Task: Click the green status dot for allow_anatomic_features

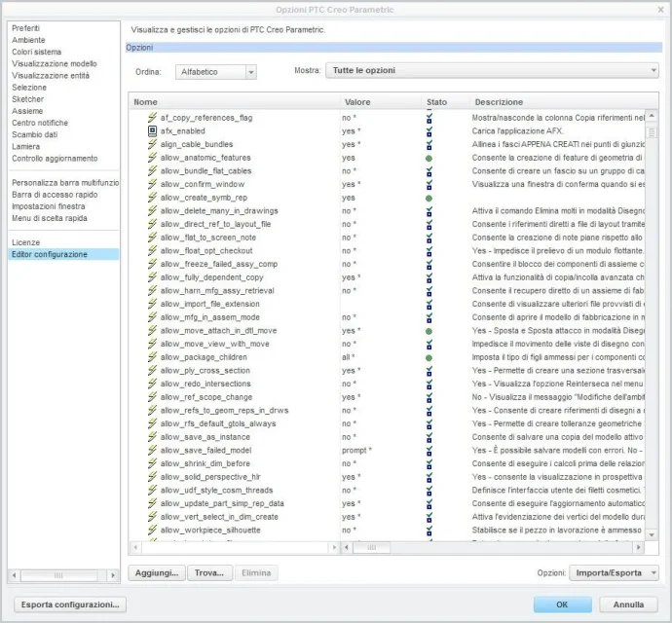Action: click(429, 158)
